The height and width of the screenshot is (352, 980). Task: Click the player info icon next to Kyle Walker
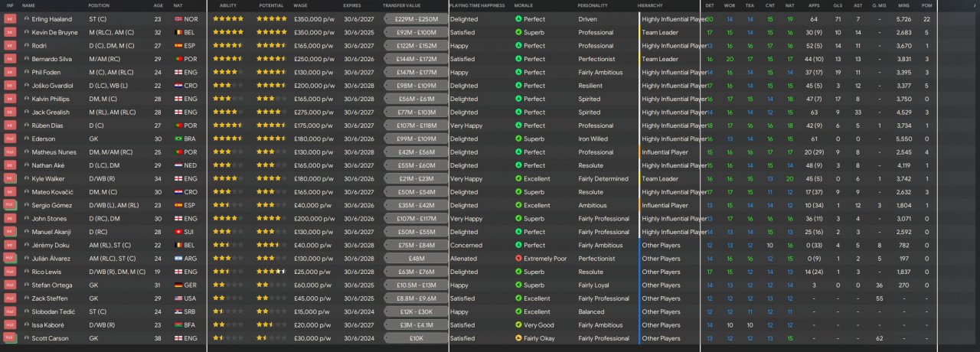point(27,178)
